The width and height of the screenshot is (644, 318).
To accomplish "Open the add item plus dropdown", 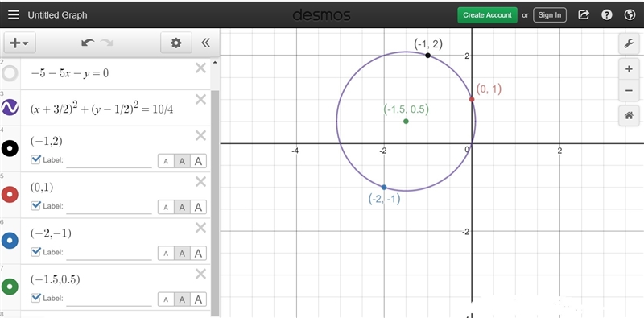I will [19, 43].
